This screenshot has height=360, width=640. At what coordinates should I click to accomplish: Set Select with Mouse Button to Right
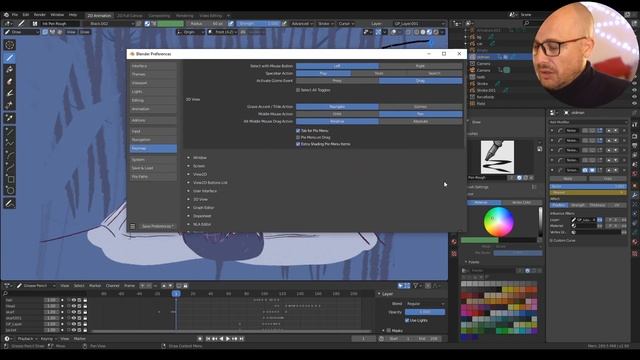coord(420,66)
